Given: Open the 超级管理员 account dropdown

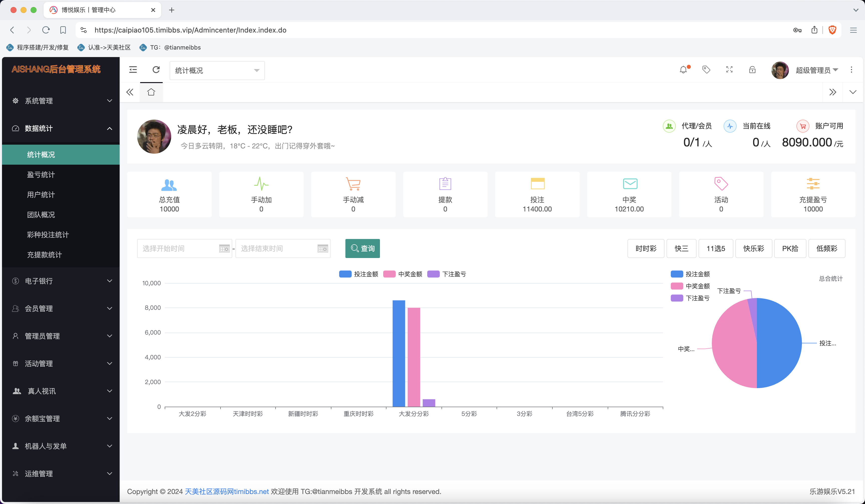Looking at the screenshot, I should click(817, 70).
